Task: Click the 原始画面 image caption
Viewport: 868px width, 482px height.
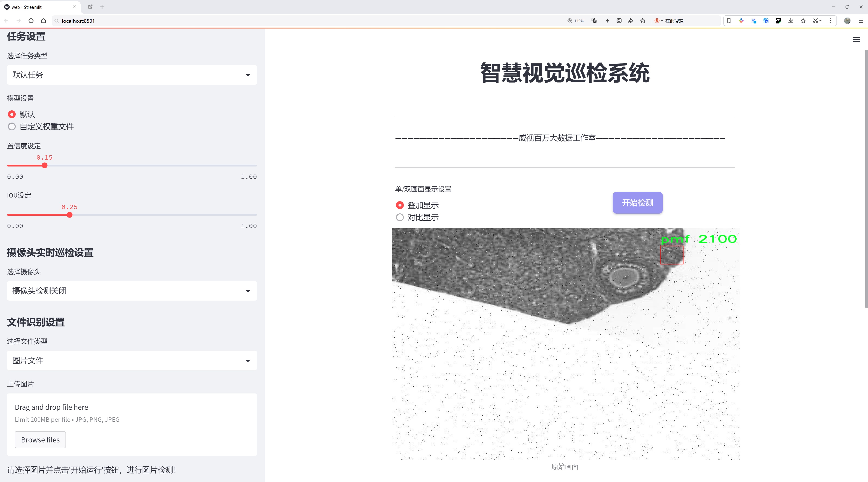Action: (x=565, y=467)
